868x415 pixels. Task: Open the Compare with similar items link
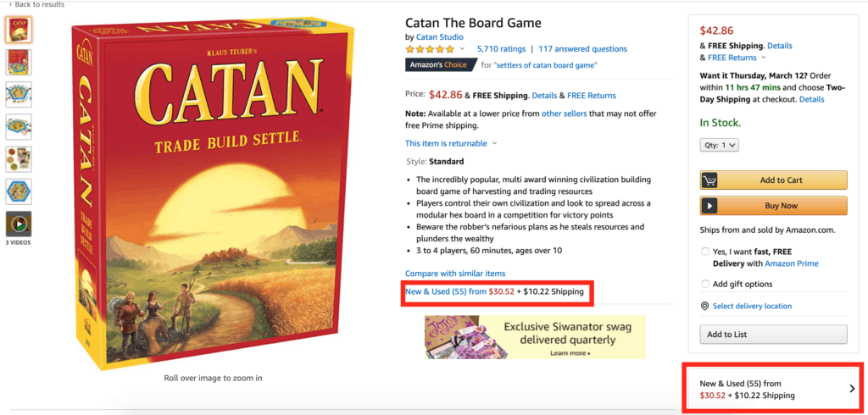tap(454, 274)
